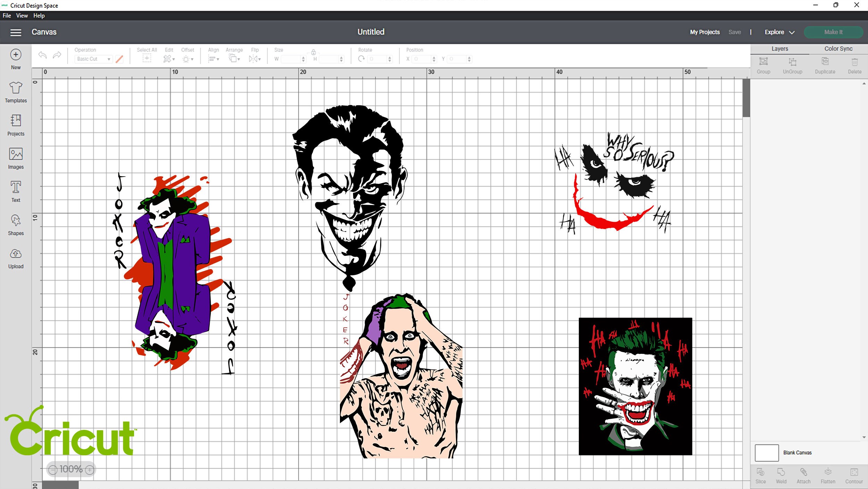Click the Canvas header label
This screenshot has width=868, height=489.
44,32
